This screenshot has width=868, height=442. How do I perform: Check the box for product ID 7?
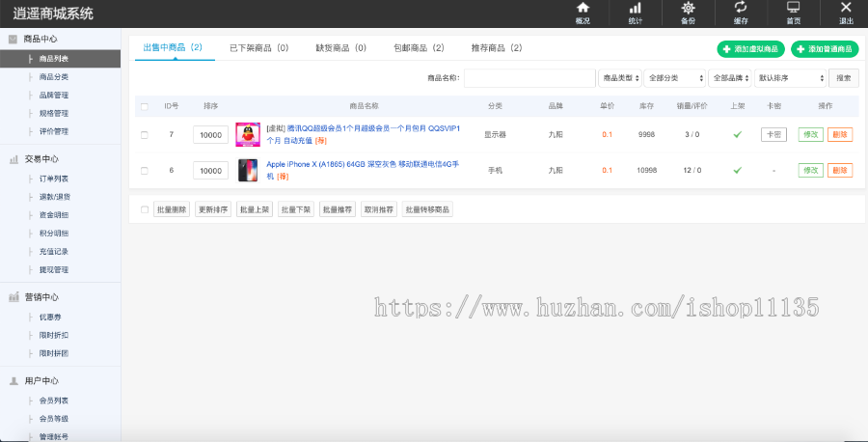pos(145,134)
